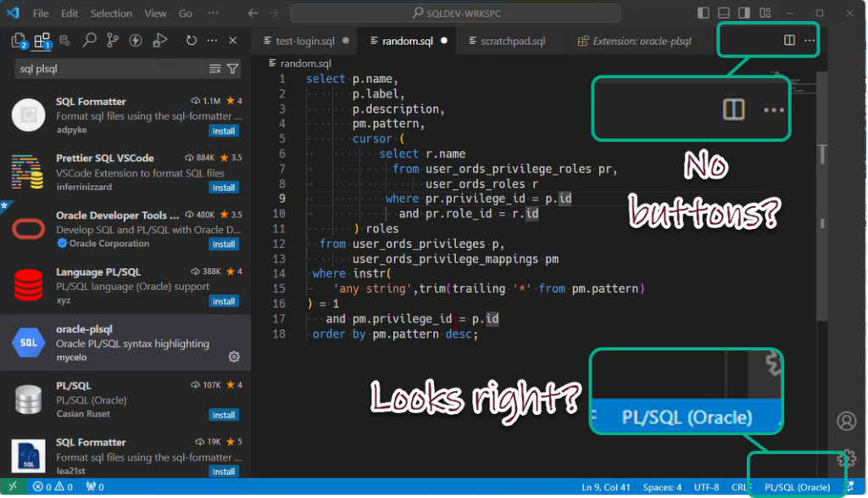This screenshot has width=868, height=498.
Task: Click the SQL Formatter icon by lea21st
Action: pyautogui.click(x=28, y=456)
